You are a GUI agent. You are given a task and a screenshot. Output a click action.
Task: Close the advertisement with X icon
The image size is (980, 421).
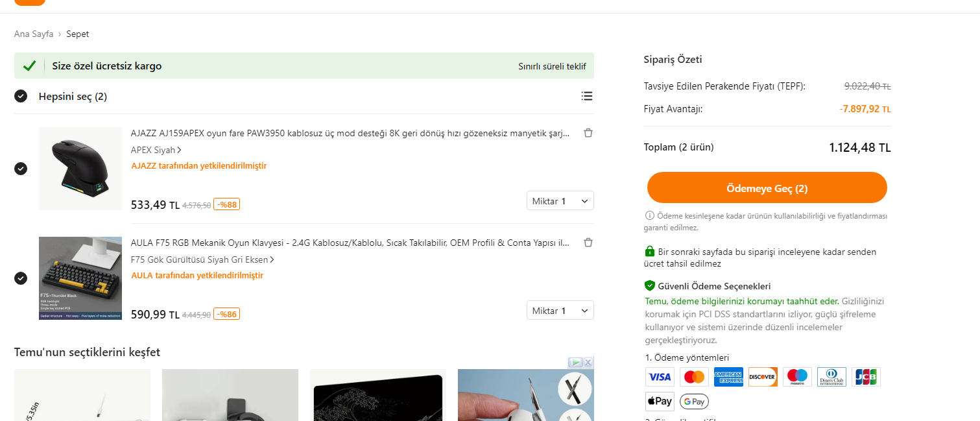[x=588, y=362]
